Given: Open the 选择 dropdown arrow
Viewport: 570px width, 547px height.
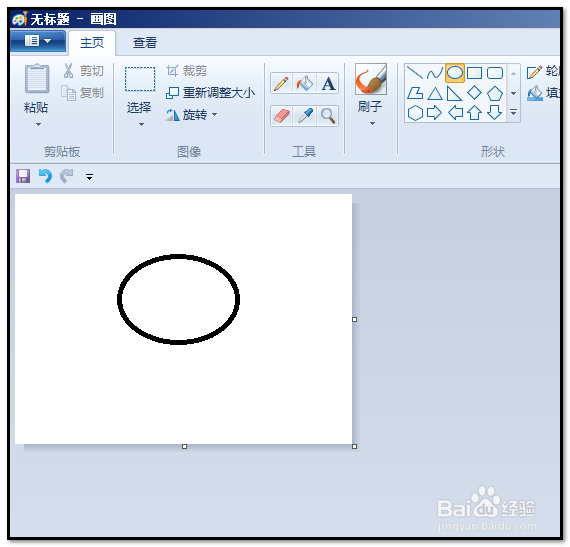Looking at the screenshot, I should pyautogui.click(x=141, y=125).
